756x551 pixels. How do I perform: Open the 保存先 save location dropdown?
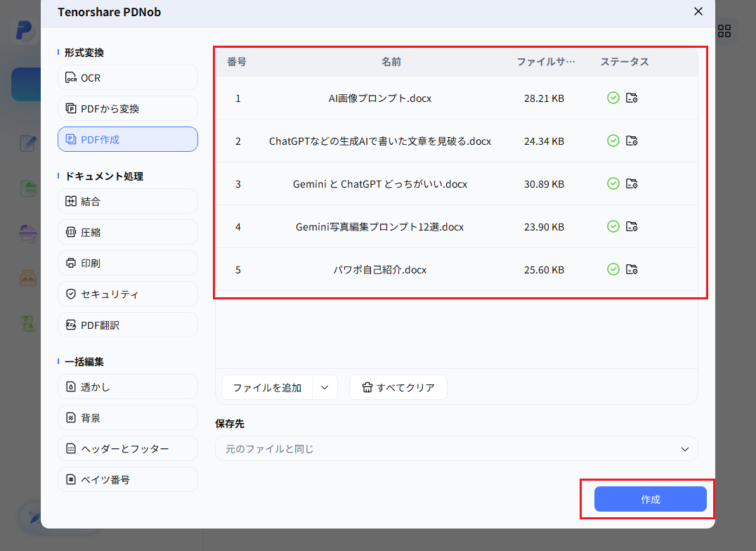tap(456, 448)
